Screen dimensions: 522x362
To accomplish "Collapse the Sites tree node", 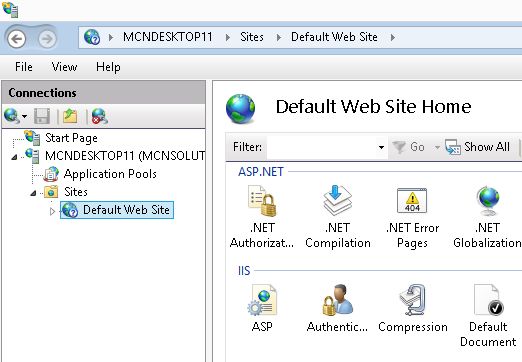I will [x=33, y=193].
